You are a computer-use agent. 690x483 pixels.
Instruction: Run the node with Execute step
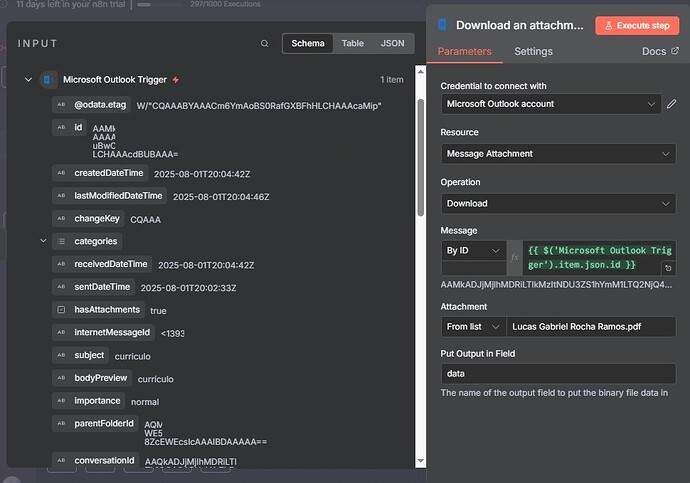tap(637, 26)
